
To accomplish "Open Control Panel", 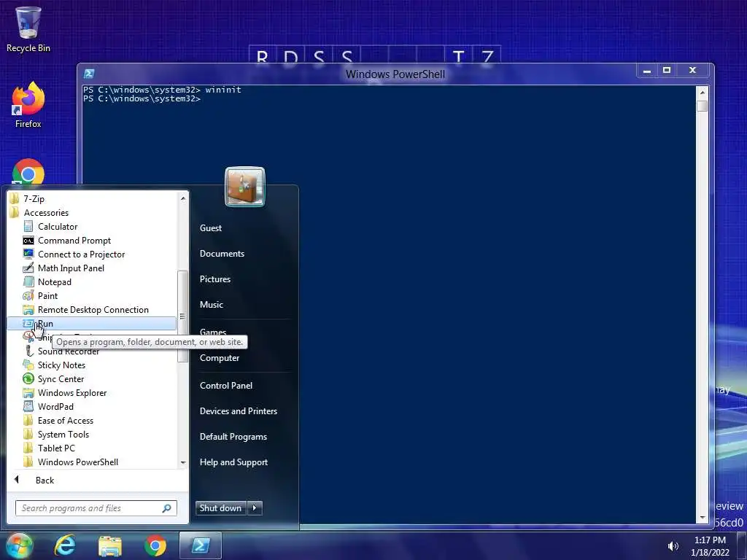I will (226, 386).
